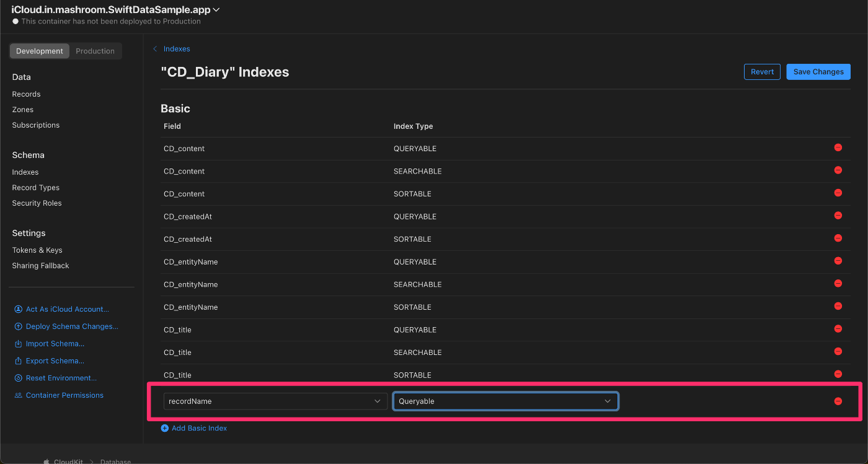
Task: Click the Deploy Schema Changes upload icon
Action: point(18,326)
